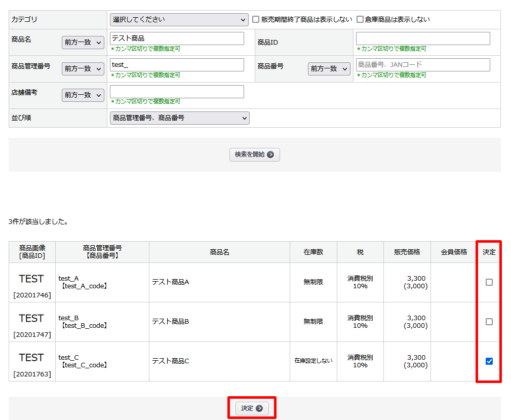
Task: Open 商品番号 match type dropdown
Action: click(329, 69)
